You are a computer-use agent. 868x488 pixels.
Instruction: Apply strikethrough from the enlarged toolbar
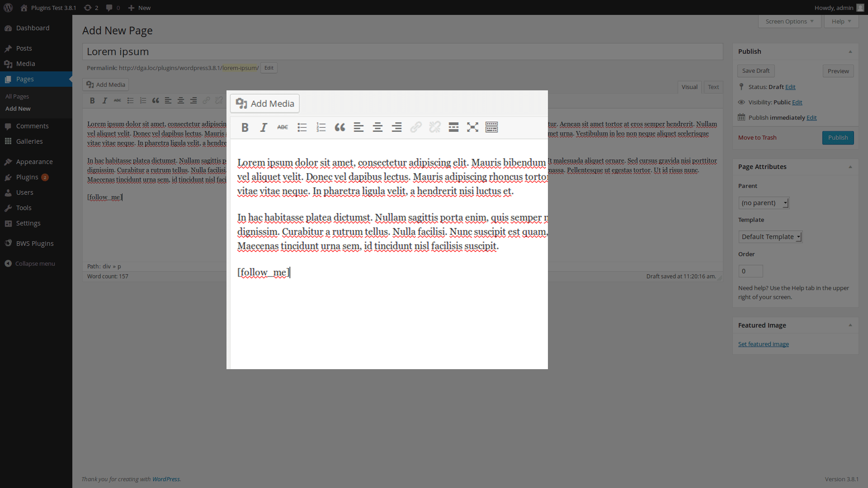(283, 127)
